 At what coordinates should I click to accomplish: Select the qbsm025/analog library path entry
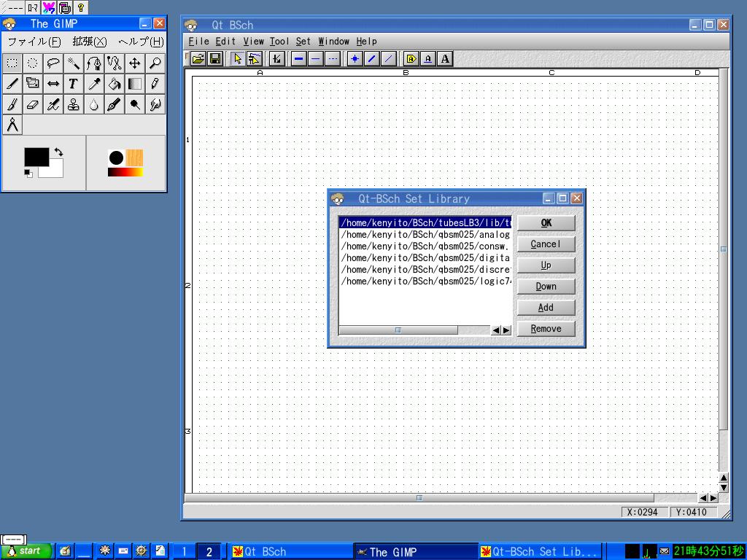425,235
